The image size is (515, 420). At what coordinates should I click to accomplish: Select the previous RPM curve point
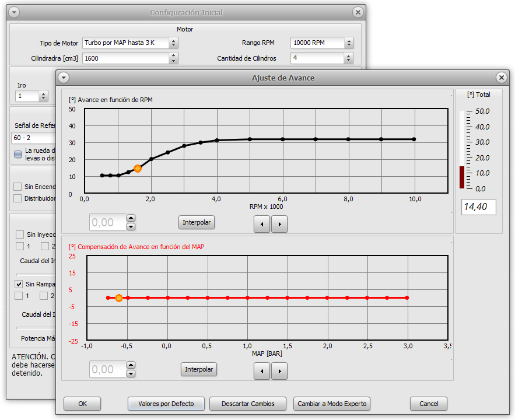click(262, 224)
